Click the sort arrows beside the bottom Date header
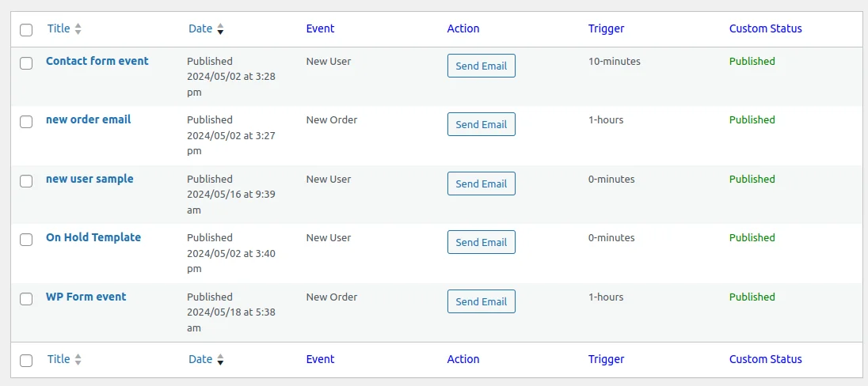This screenshot has width=868, height=386. point(220,360)
